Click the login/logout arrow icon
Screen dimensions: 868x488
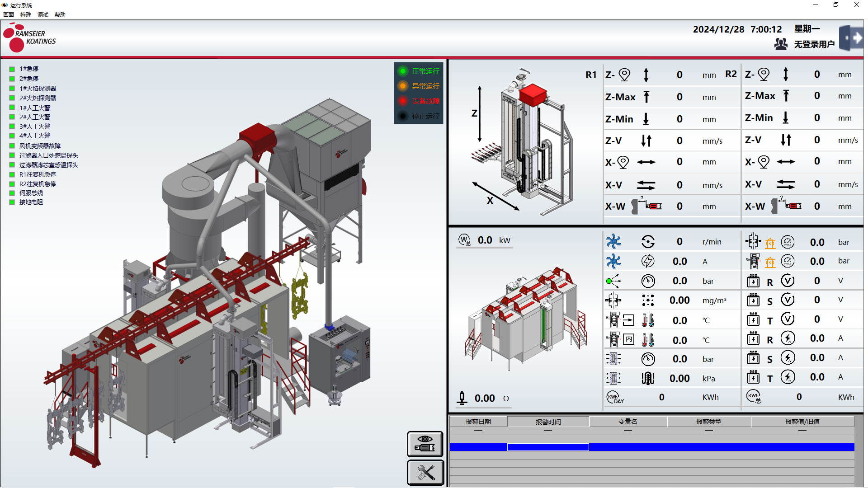(x=851, y=38)
